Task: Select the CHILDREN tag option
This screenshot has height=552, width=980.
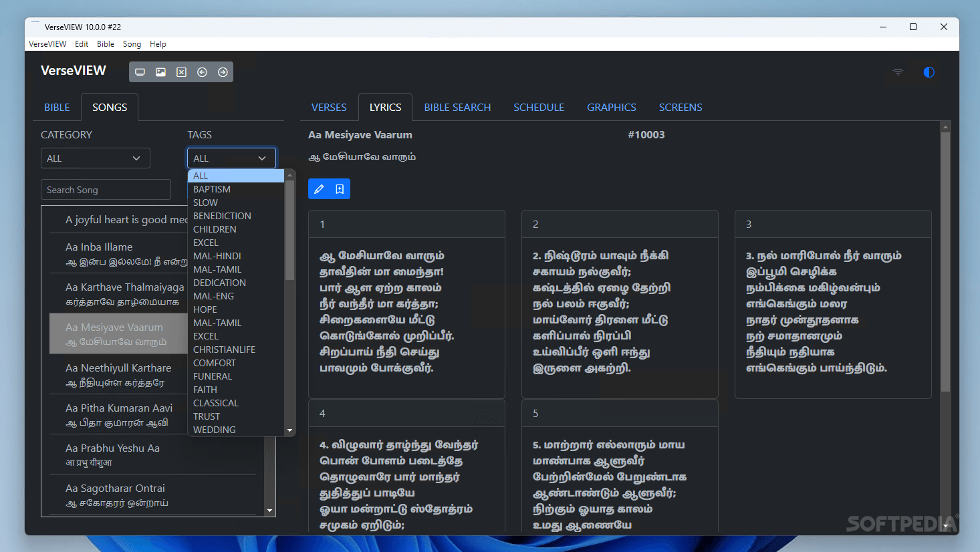Action: [236, 229]
